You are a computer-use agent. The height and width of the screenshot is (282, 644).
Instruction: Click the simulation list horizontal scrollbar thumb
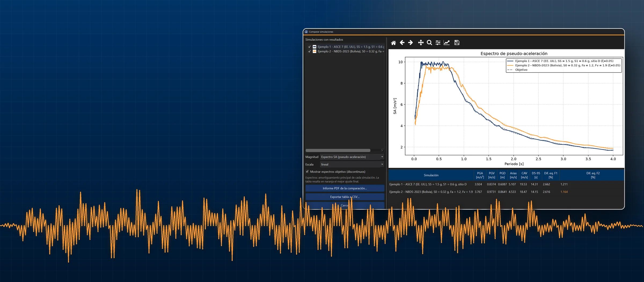pyautogui.click(x=338, y=150)
